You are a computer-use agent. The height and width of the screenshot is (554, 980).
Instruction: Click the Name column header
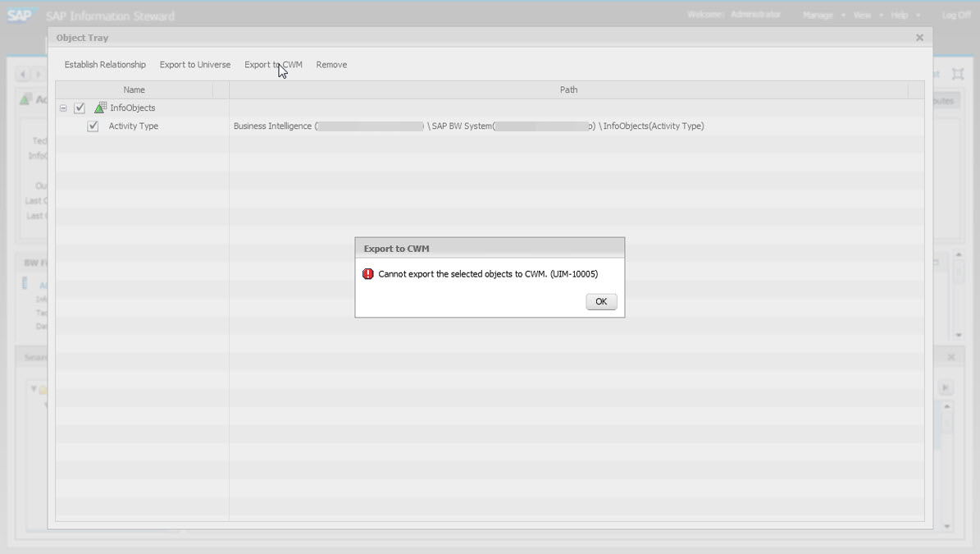point(134,89)
